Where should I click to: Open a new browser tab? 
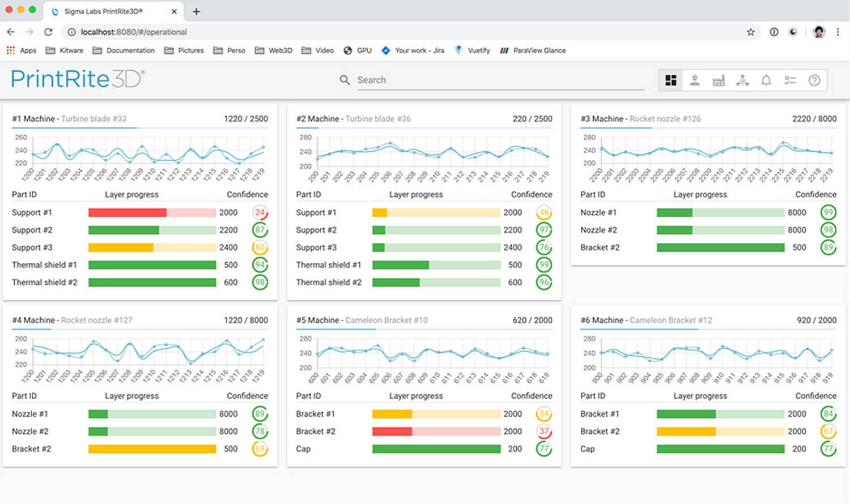[x=196, y=11]
